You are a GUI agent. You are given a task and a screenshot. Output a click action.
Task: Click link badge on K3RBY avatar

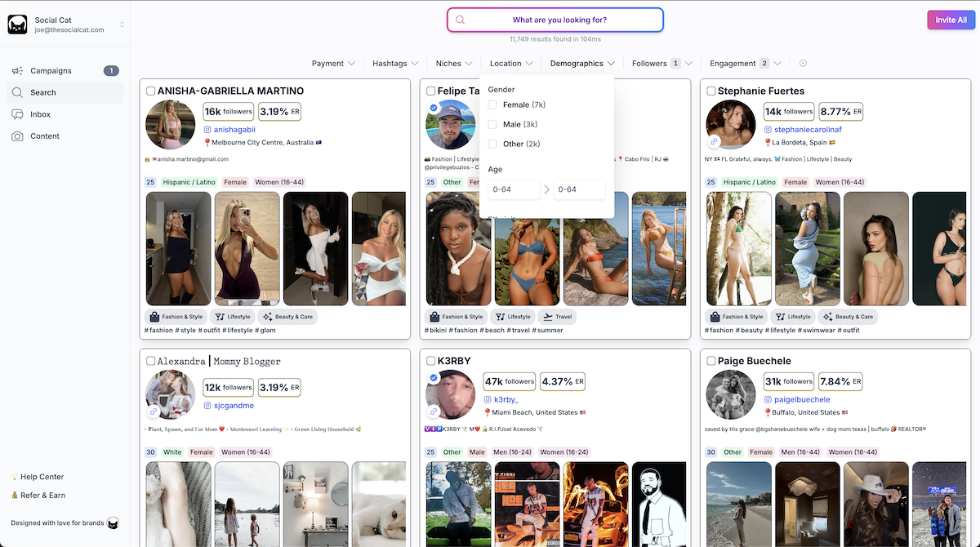434,411
